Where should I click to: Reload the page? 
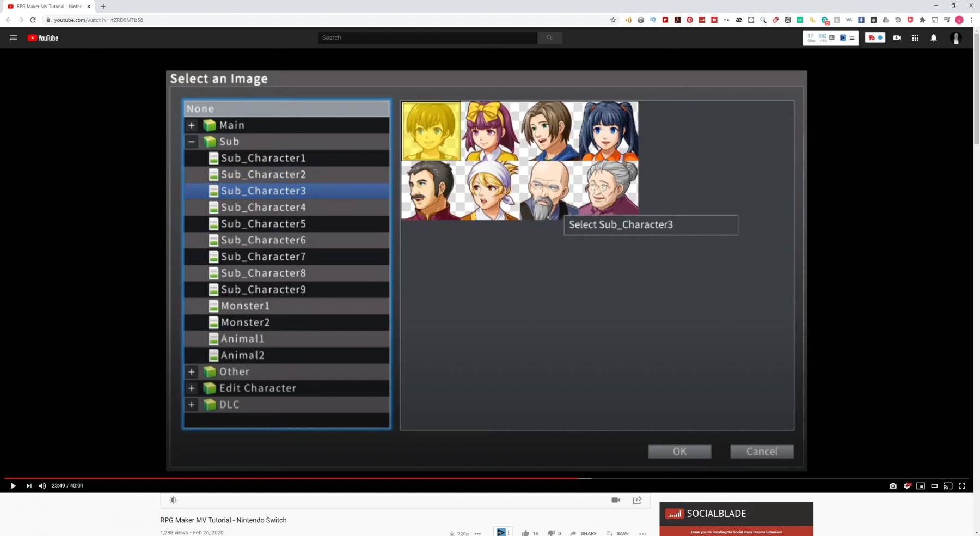pyautogui.click(x=33, y=20)
